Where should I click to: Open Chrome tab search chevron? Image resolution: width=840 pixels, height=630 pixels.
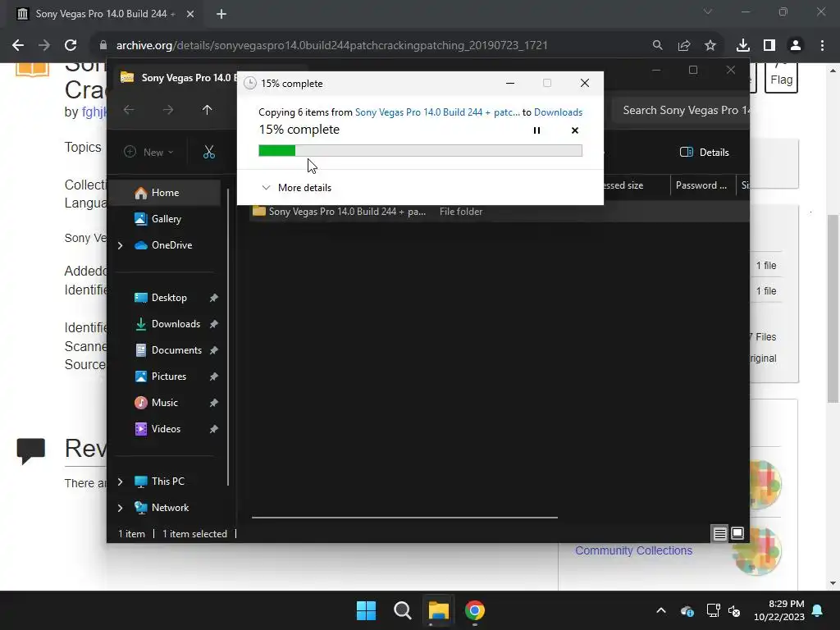click(x=708, y=11)
